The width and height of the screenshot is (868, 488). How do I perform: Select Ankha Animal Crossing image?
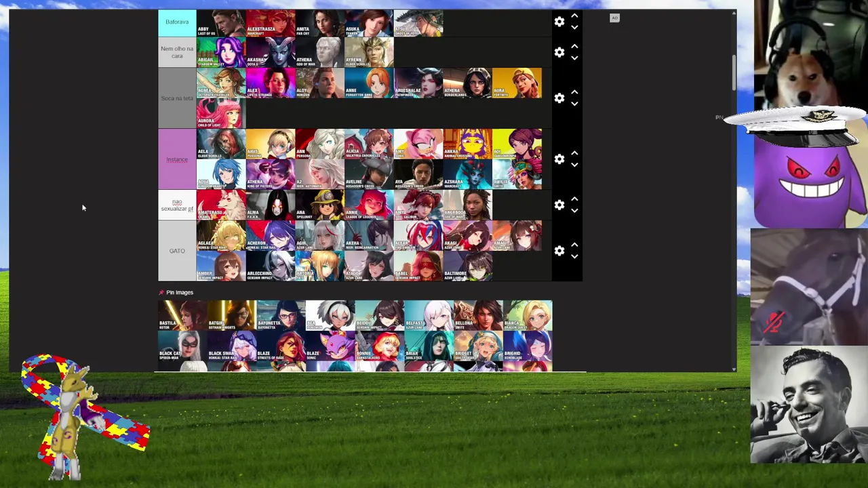(468, 144)
